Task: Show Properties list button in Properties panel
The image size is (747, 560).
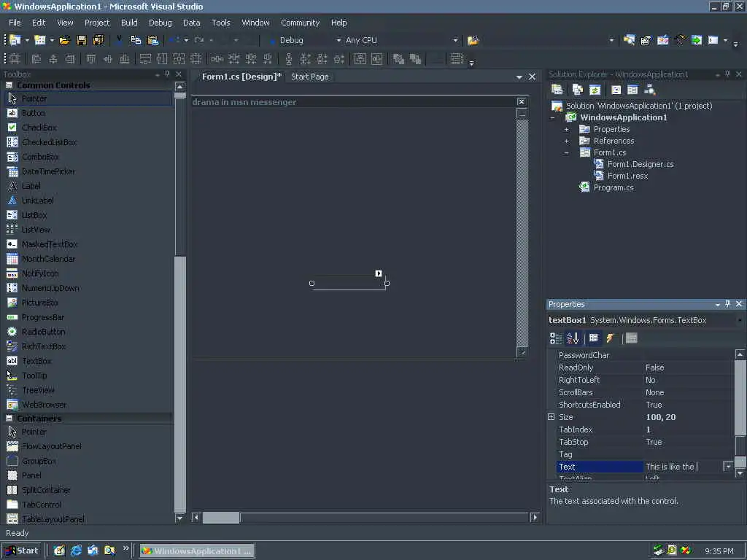Action: point(594,338)
